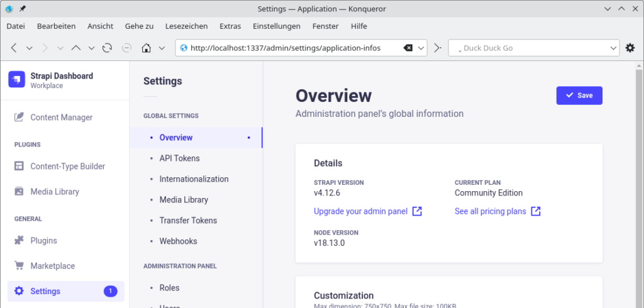This screenshot has height=308, width=644.
Task: Click the Save button
Action: (579, 96)
